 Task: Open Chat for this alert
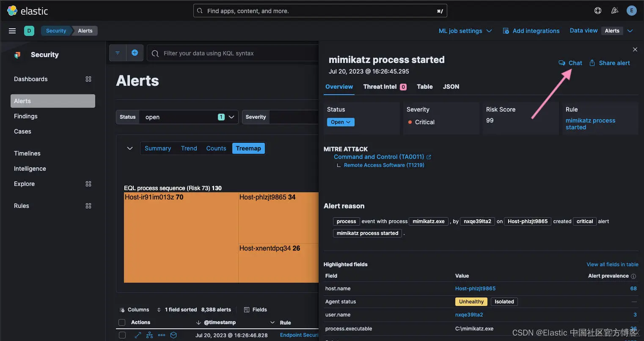click(x=570, y=63)
